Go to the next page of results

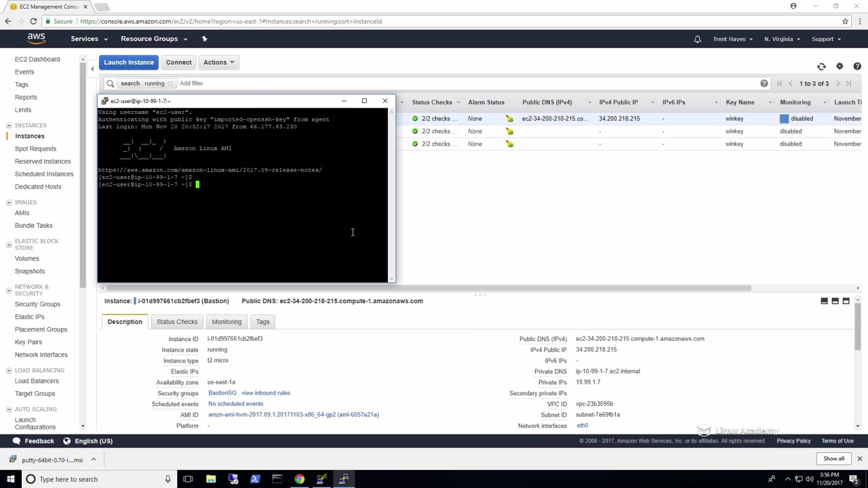pyautogui.click(x=837, y=83)
